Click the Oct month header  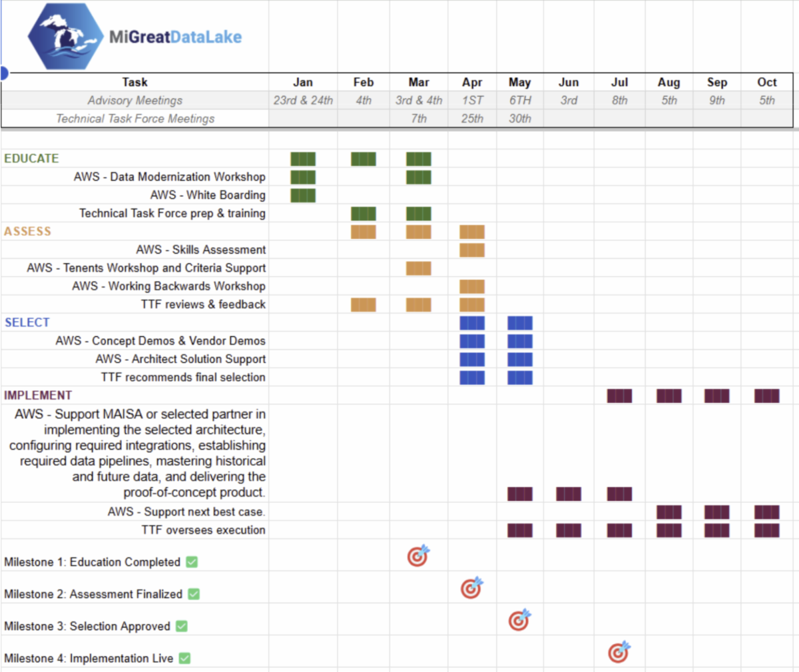click(767, 82)
